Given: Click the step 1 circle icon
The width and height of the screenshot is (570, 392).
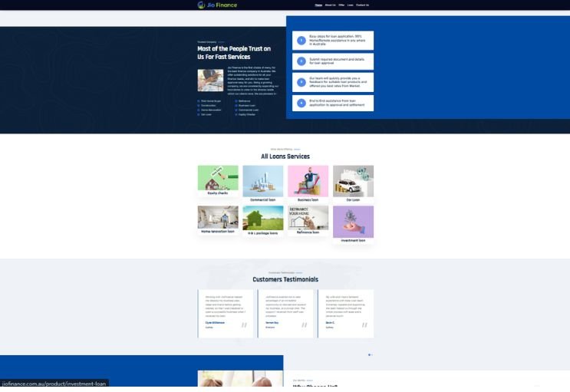Looking at the screenshot, I should [301, 41].
